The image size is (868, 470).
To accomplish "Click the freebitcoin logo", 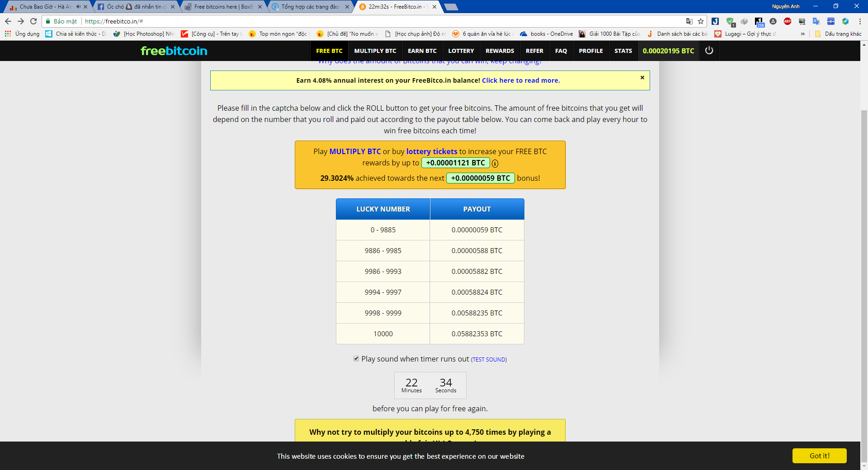I will point(174,51).
